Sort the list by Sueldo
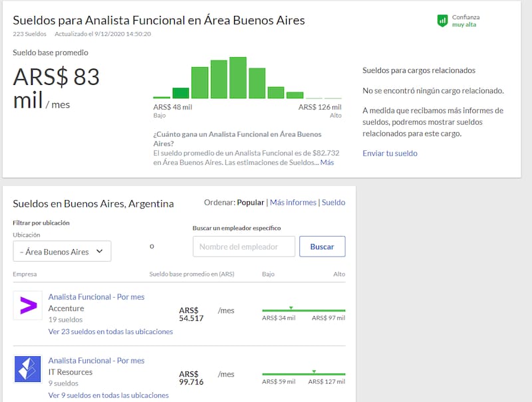Viewport: 532px width, 402px height. pyautogui.click(x=333, y=203)
